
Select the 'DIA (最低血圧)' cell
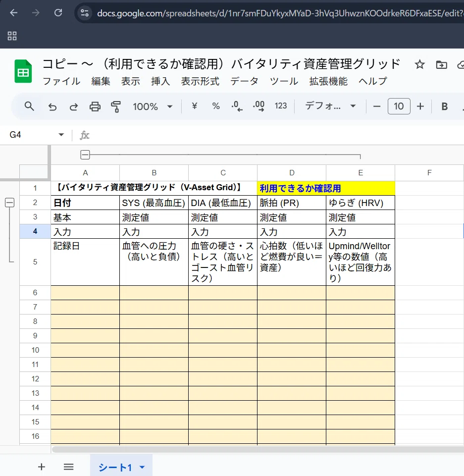pos(223,203)
